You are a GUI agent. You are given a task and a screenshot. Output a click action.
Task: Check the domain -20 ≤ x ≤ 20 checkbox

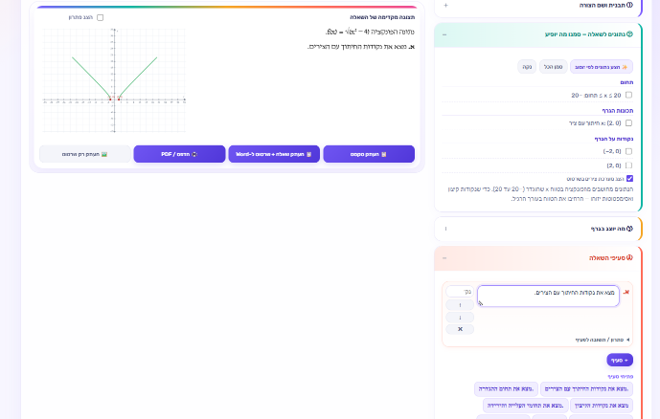629,95
